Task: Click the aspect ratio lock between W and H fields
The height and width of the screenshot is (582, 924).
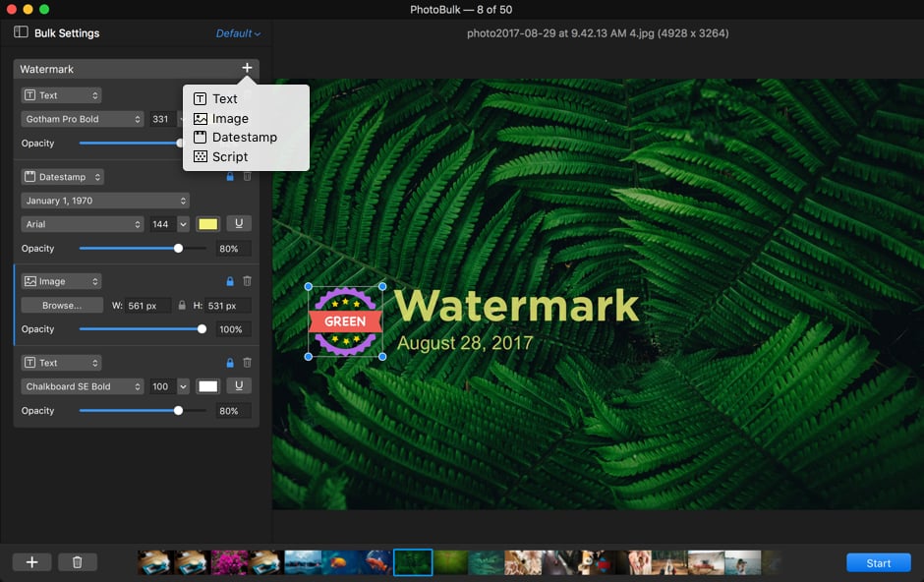Action: click(184, 305)
